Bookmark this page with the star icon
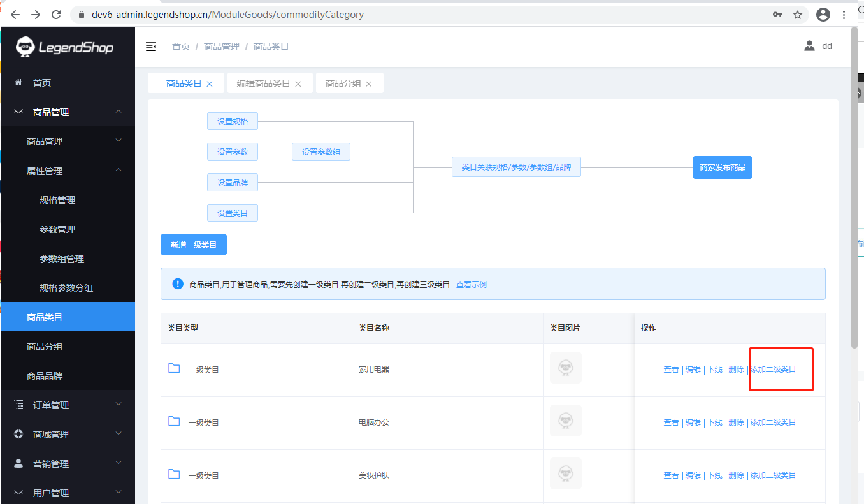Image resolution: width=864 pixels, height=504 pixels. pos(798,15)
